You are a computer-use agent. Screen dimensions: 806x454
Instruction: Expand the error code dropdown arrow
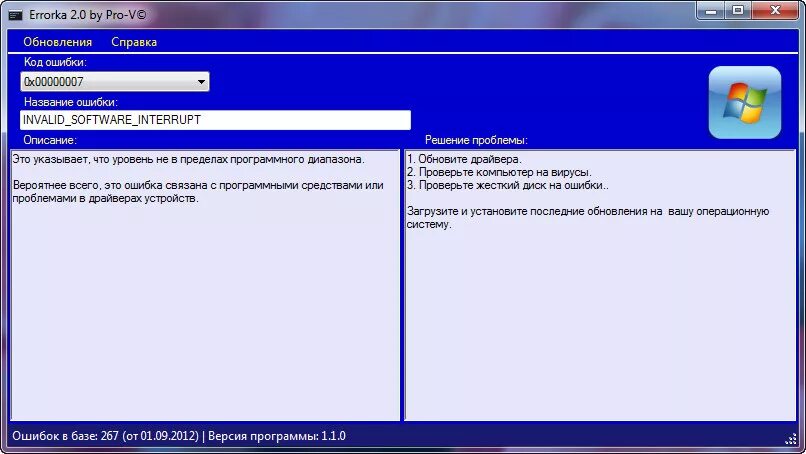[202, 82]
